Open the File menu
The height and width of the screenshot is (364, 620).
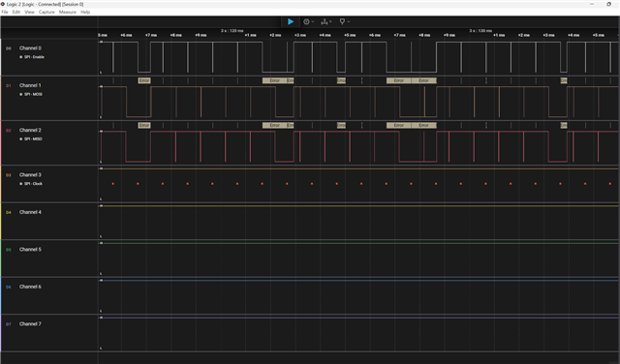tap(5, 12)
